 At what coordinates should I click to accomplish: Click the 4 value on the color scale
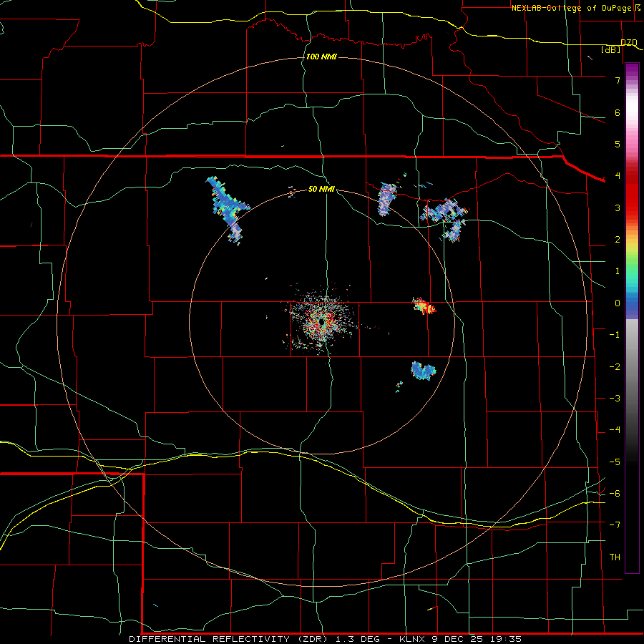tap(618, 176)
